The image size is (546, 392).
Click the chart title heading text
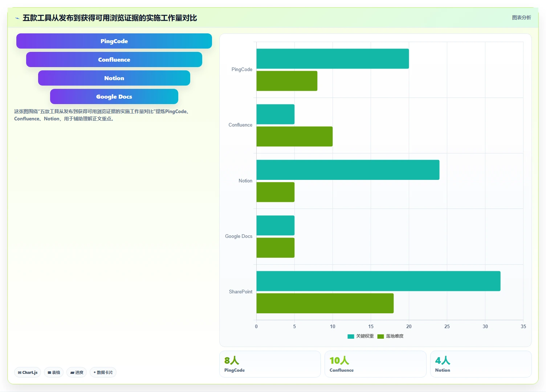point(110,18)
